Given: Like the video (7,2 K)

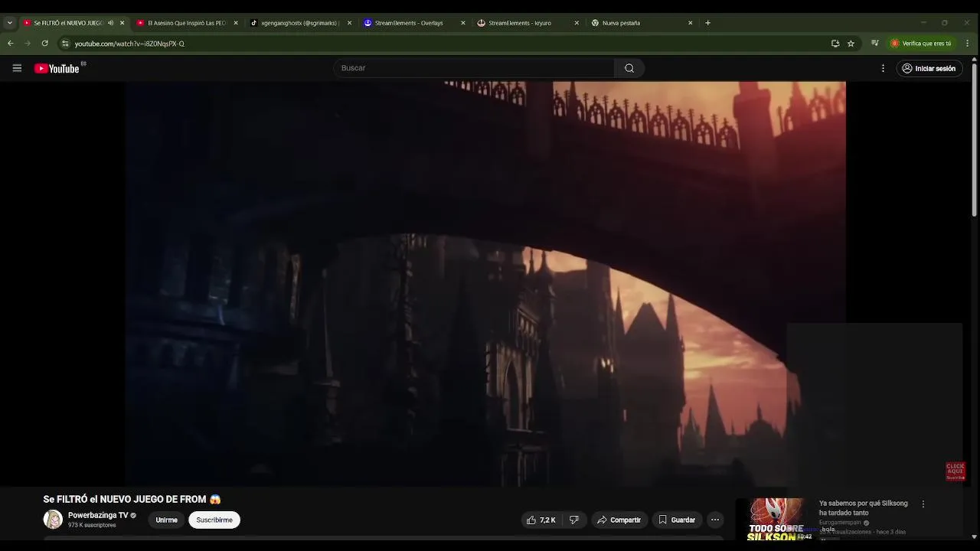Looking at the screenshot, I should tap(541, 520).
